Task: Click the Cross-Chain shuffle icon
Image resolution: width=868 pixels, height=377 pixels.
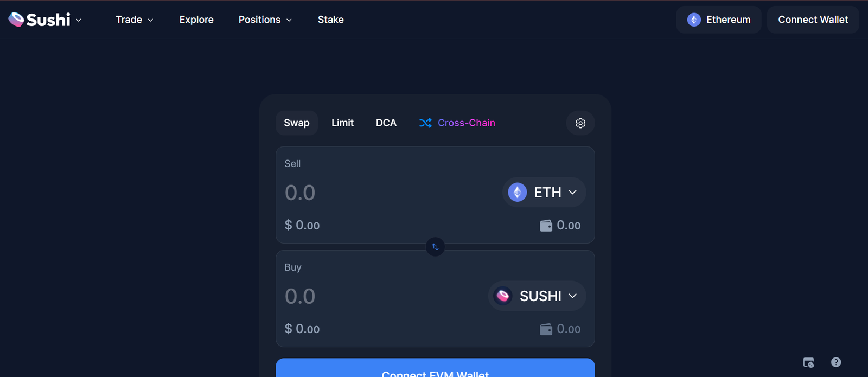Action: tap(425, 123)
